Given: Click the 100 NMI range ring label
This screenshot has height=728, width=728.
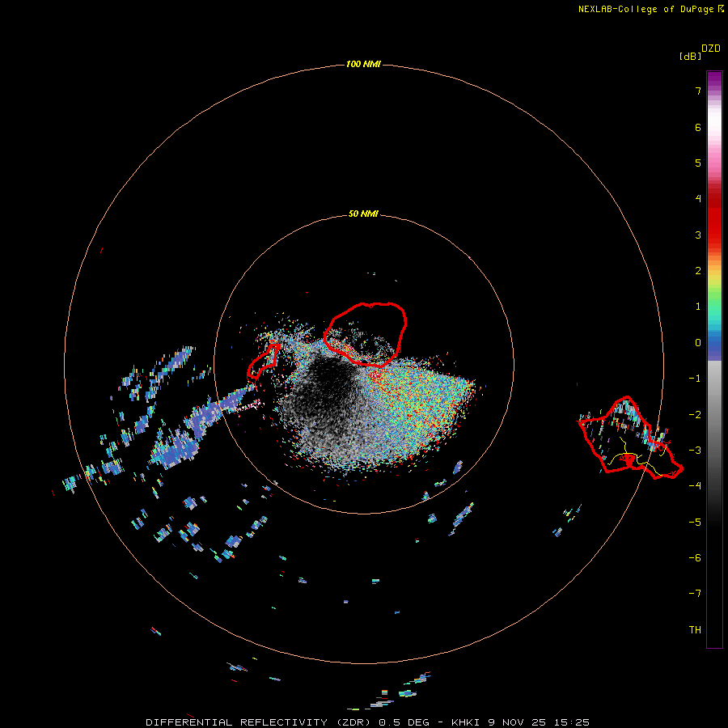Looking at the screenshot, I should (x=363, y=64).
